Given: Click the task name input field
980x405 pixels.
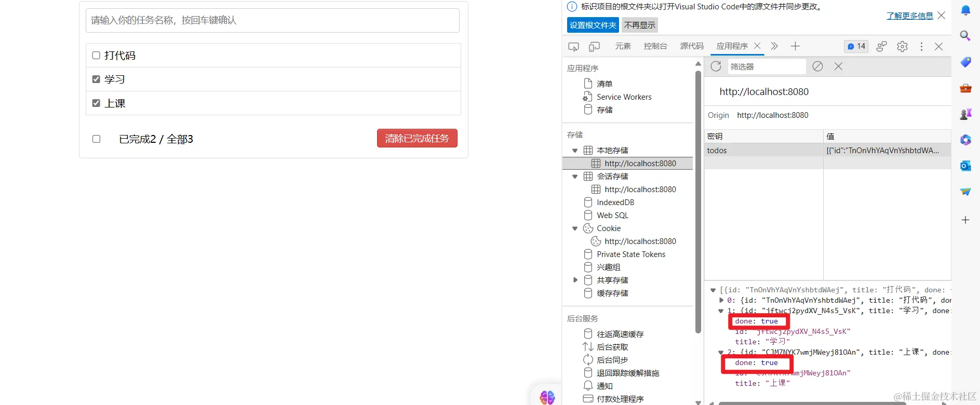Looking at the screenshot, I should pyautogui.click(x=273, y=20).
